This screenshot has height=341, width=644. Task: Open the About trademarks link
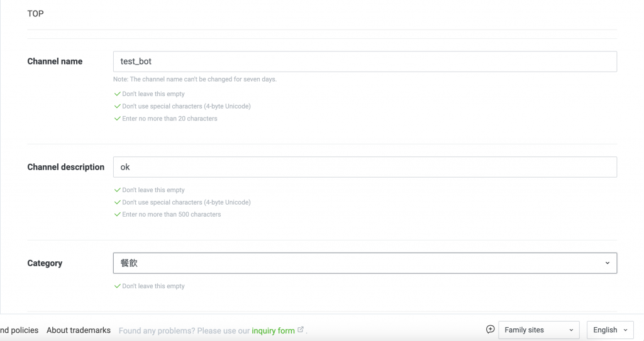[79, 330]
